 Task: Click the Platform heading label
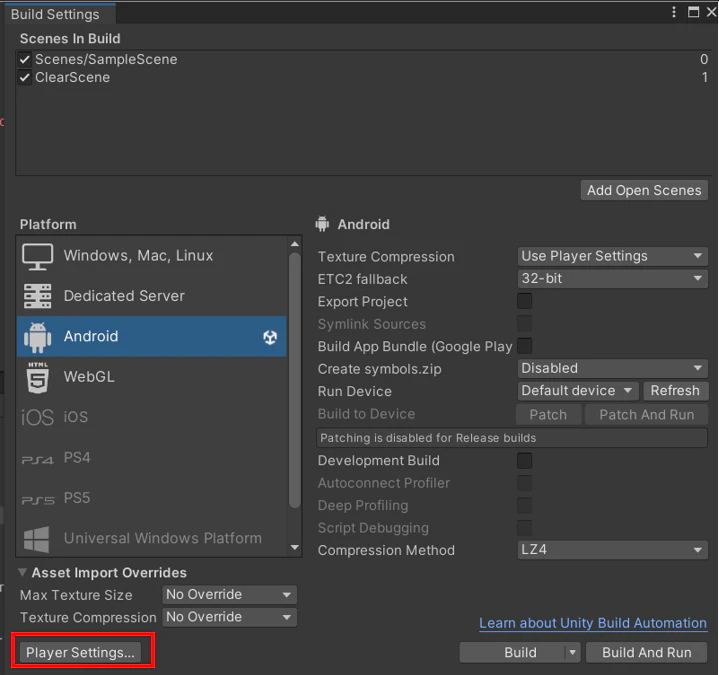48,224
